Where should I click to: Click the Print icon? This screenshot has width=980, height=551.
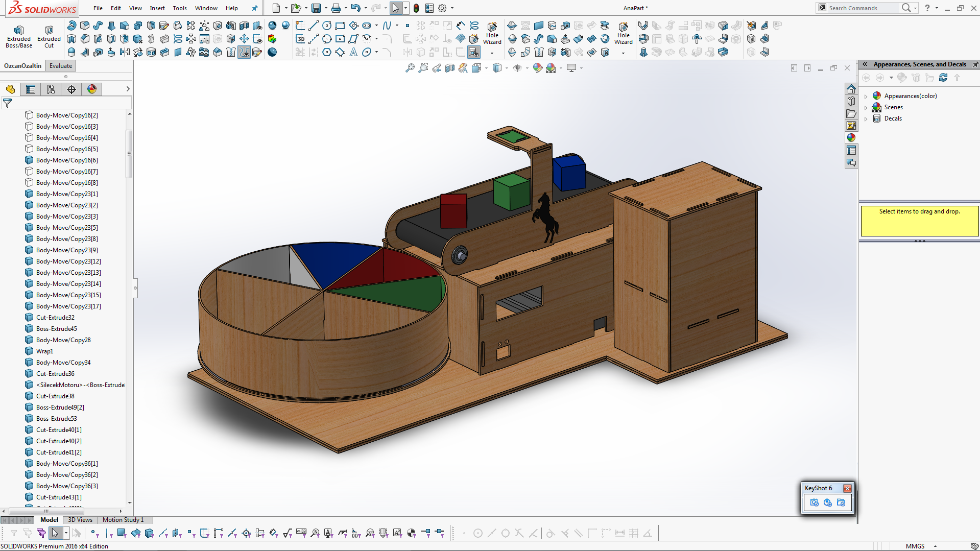[x=336, y=8]
